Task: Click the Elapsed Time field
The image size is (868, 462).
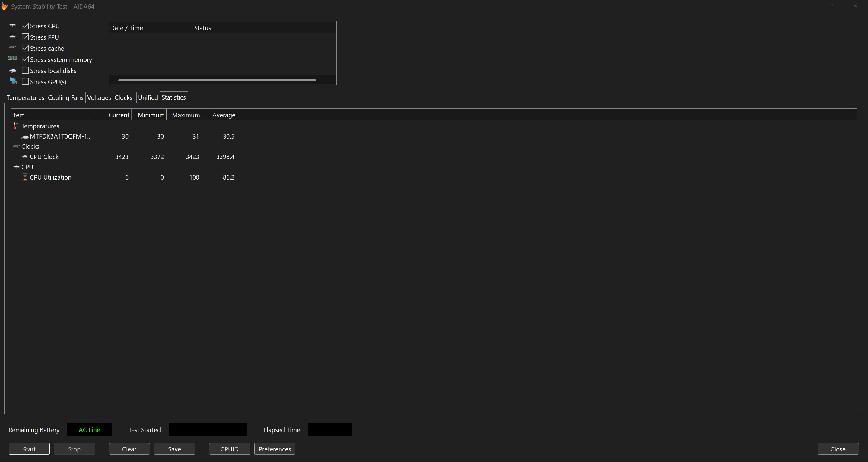Action: [x=330, y=430]
